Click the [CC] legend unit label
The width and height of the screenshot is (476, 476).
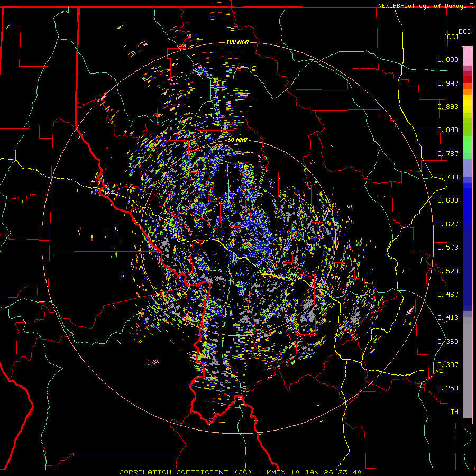[451, 36]
